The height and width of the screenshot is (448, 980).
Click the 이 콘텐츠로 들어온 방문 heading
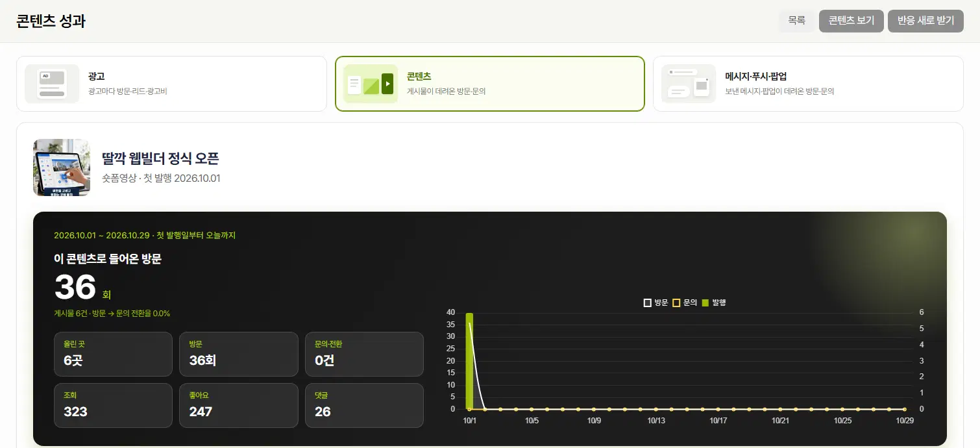[x=108, y=259]
